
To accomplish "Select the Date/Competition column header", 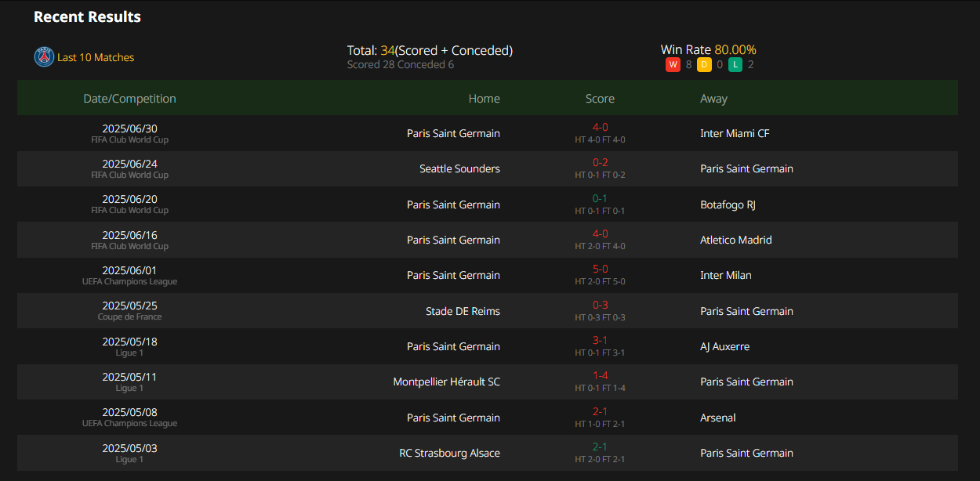I will (129, 99).
